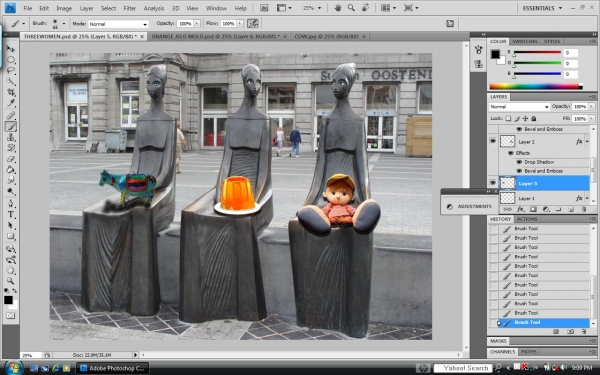Viewport: 600px width, 375px height.
Task: Select the Hand tool in toolbox
Action: coord(11,270)
